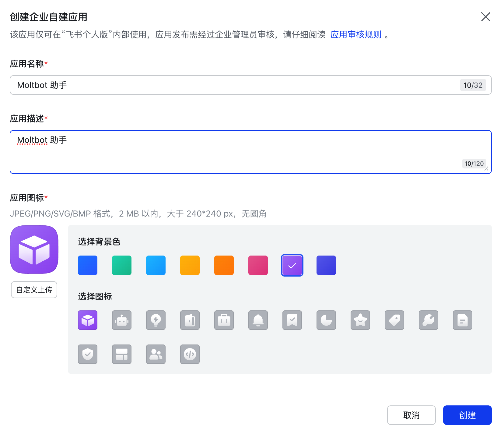
Task: Choose the blue background color
Action: click(88, 265)
